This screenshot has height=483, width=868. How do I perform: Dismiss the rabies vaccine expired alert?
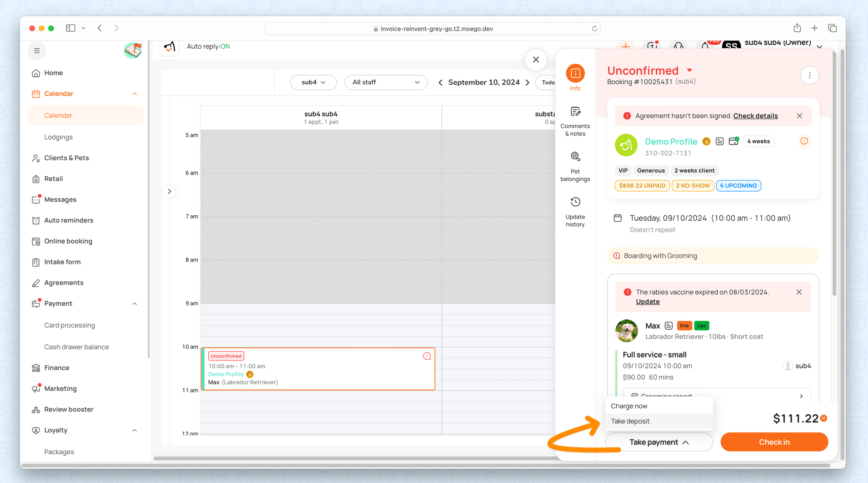click(799, 292)
